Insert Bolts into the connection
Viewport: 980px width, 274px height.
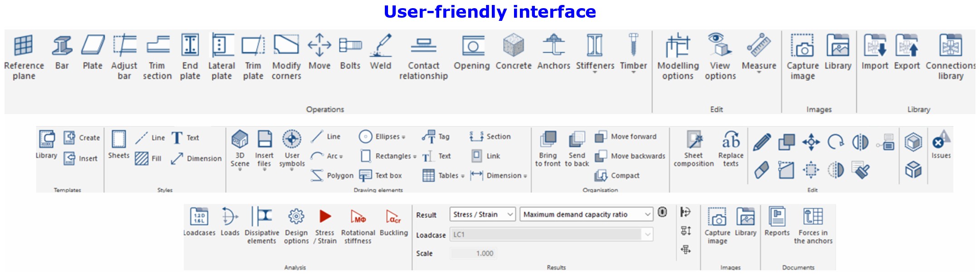pos(350,53)
